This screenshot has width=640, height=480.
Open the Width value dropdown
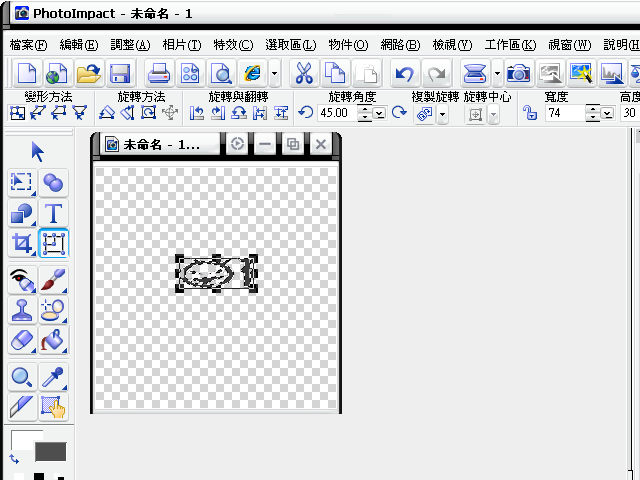coord(608,113)
